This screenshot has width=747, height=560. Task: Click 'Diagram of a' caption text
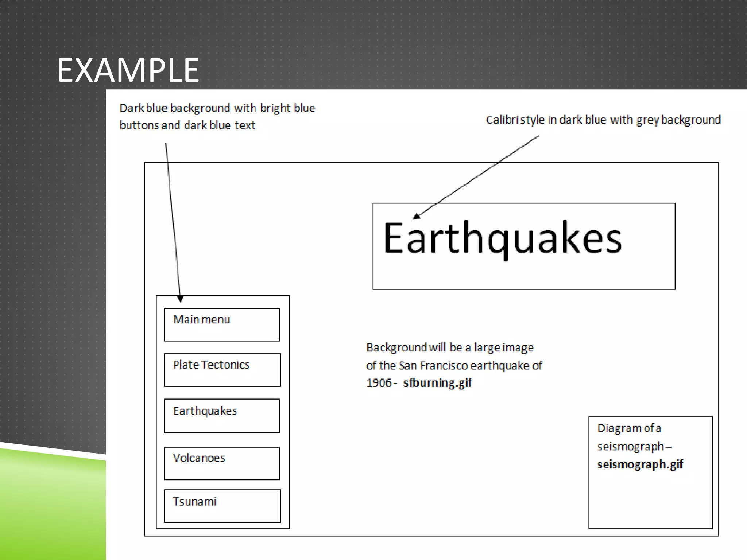[x=629, y=428]
